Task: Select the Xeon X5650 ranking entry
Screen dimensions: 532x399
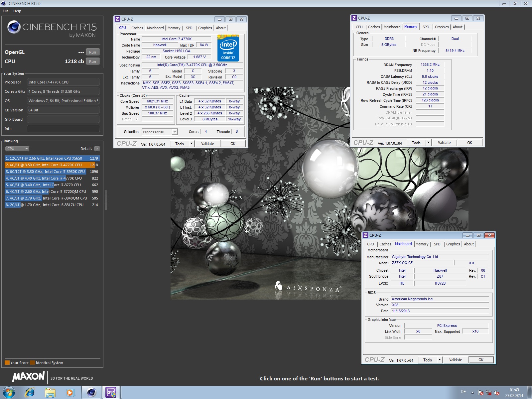Action: point(52,158)
